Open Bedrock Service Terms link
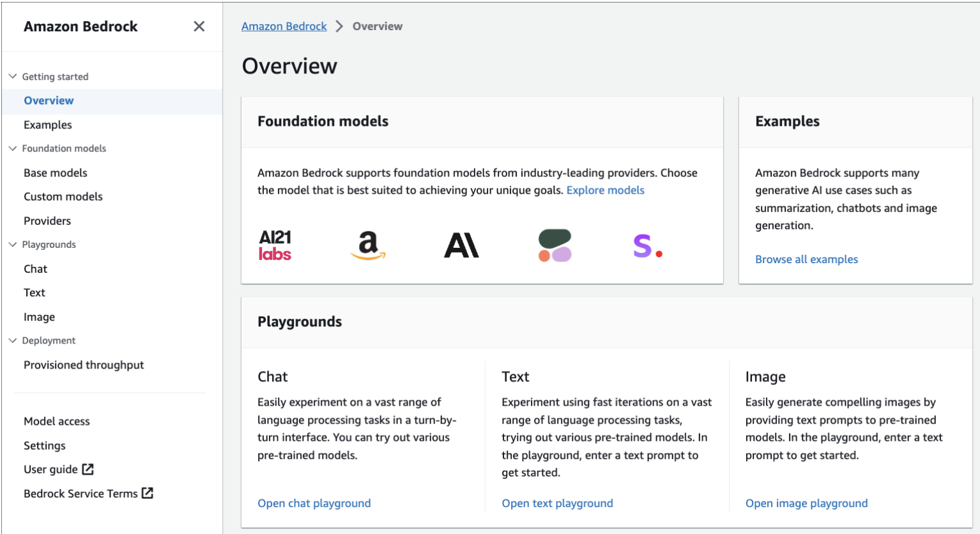Viewport: 980px width, 534px height. click(80, 493)
